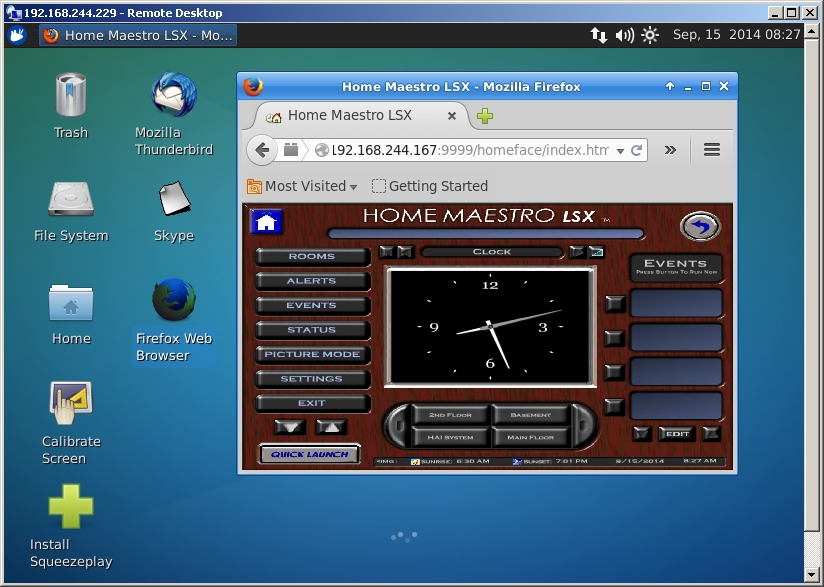Screen dimensions: 824x587
Task: Open the brightness sun tray icon
Action: (650, 35)
